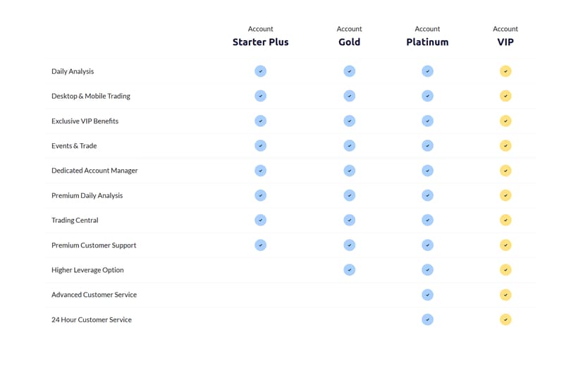Click the Exclusive VIP Benefits label
This screenshot has height=392, width=564.
[x=85, y=121]
